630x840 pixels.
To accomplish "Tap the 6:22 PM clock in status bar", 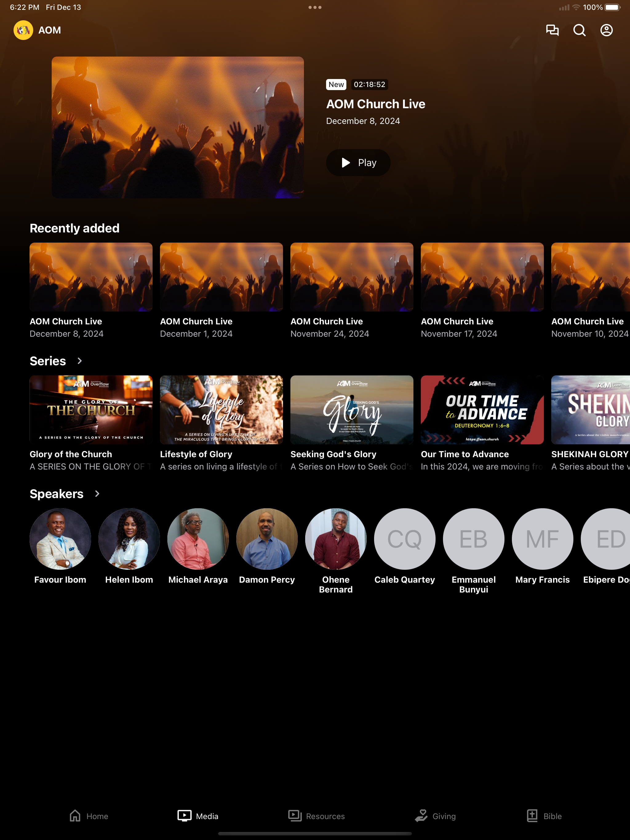I will point(25,7).
